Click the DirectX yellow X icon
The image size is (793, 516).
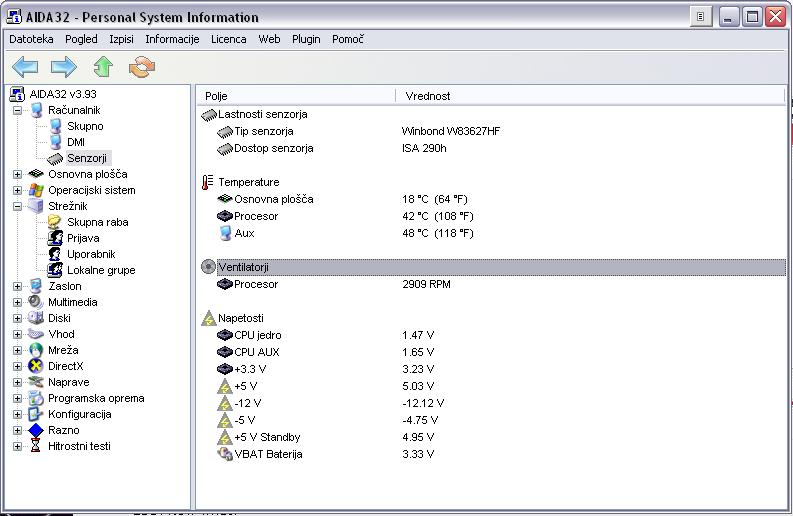pos(36,366)
